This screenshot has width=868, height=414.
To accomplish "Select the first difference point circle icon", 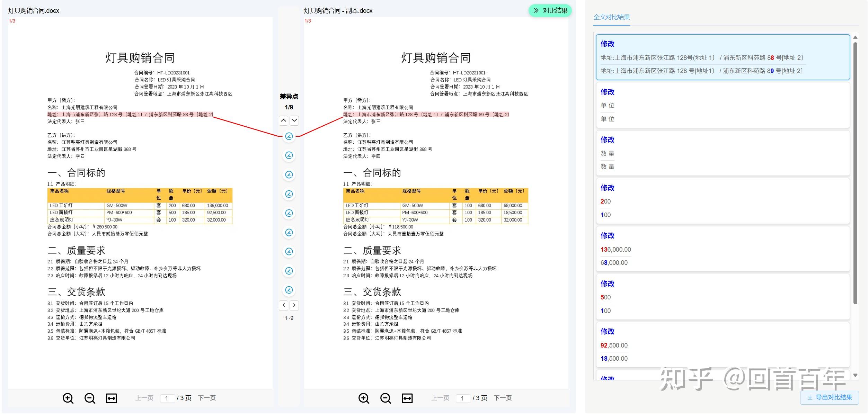I will tap(289, 136).
